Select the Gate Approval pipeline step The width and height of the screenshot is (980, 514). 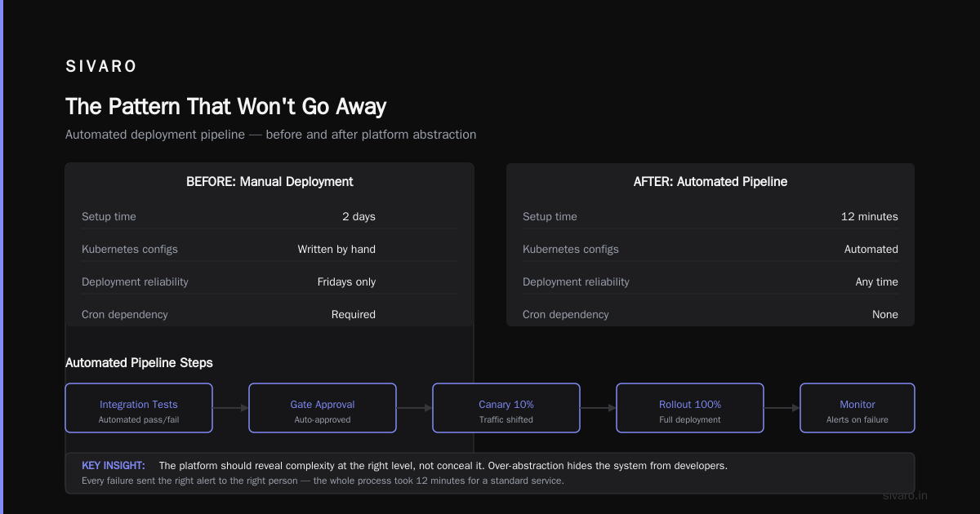pos(323,408)
